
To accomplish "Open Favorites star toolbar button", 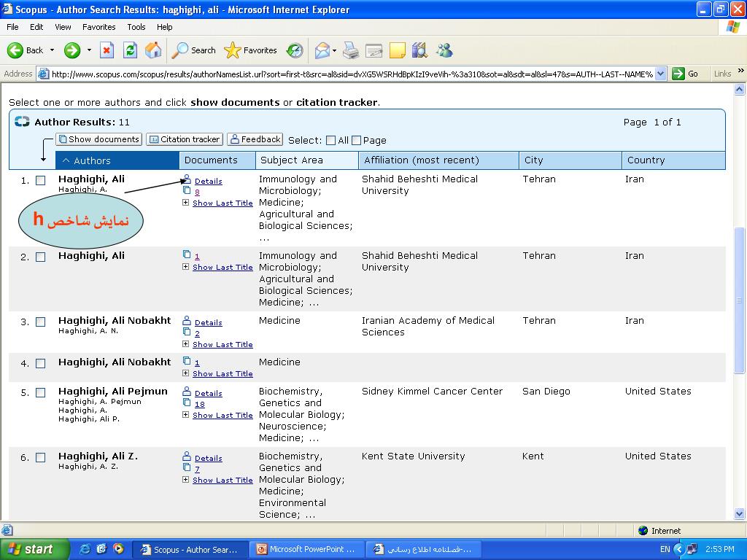I will (250, 50).
